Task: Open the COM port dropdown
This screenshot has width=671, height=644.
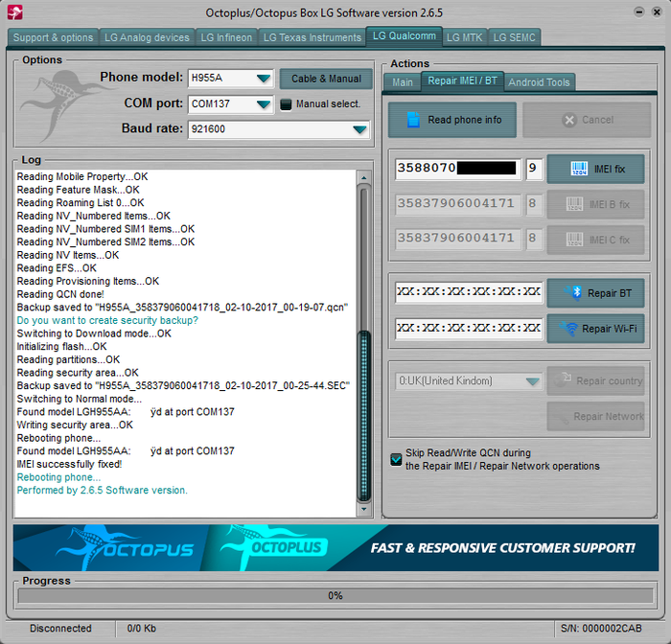Action: click(x=263, y=103)
